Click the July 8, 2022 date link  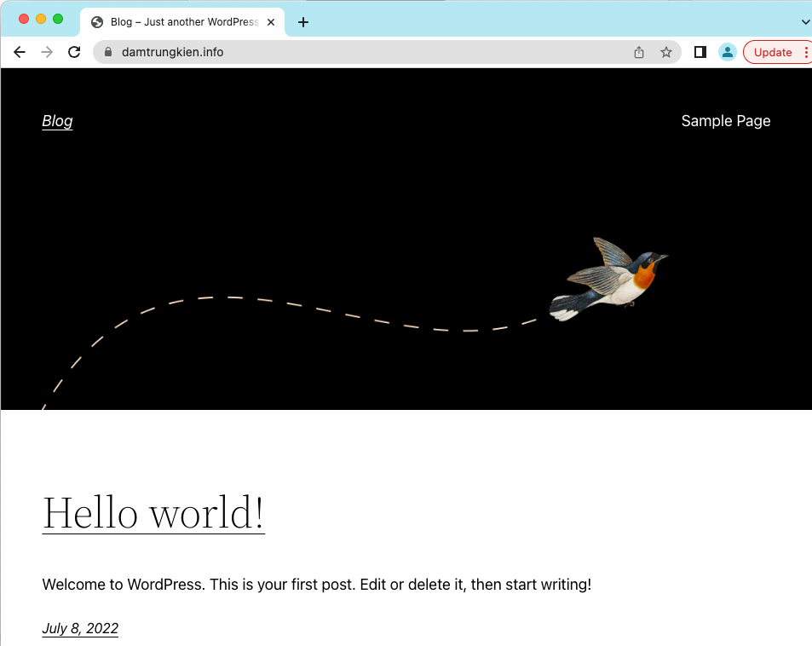click(x=80, y=628)
